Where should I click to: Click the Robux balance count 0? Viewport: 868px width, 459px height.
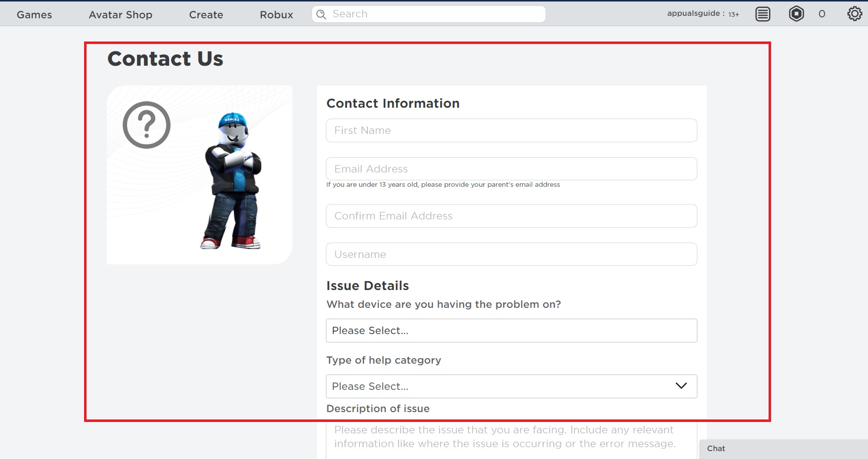point(822,14)
